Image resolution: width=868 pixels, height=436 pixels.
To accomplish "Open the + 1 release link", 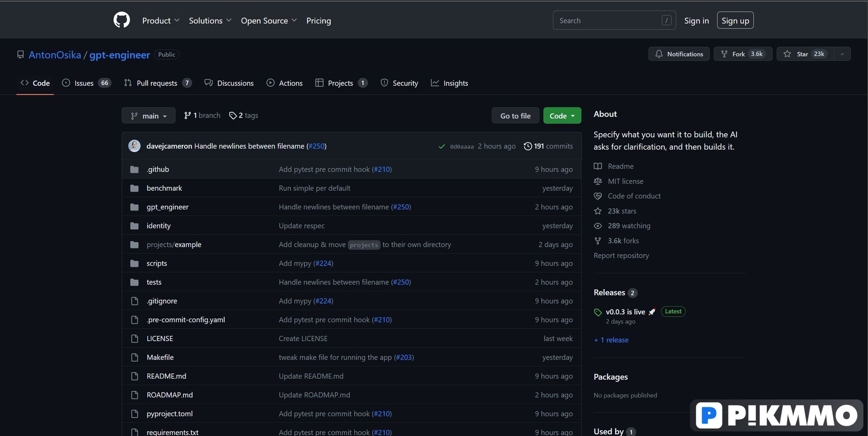I will (611, 340).
